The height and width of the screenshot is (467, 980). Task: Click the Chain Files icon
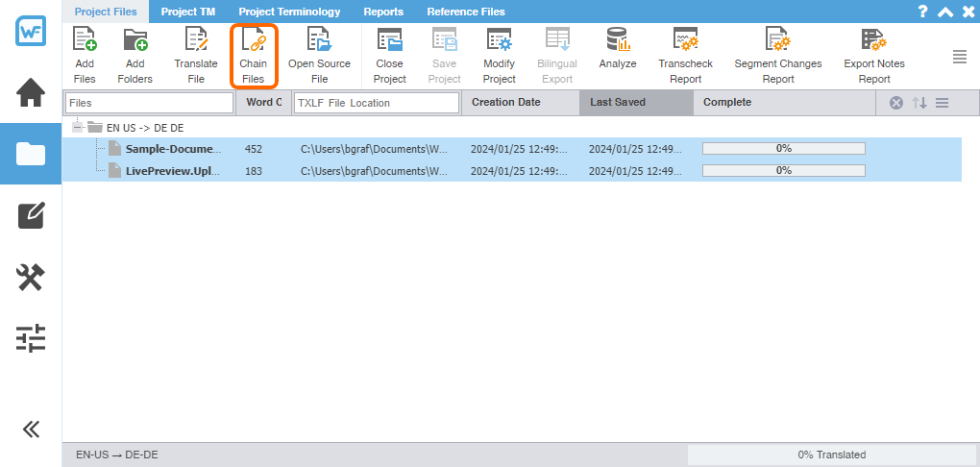[x=254, y=41]
